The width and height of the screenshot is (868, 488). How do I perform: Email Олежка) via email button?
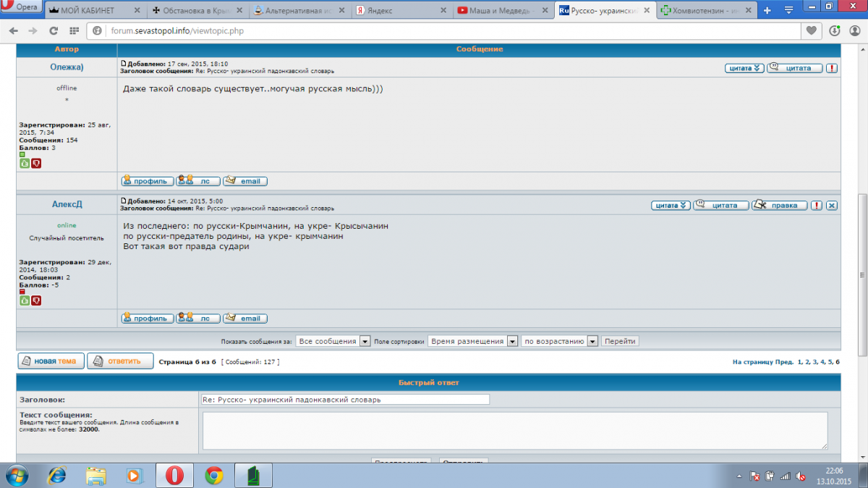click(x=244, y=181)
